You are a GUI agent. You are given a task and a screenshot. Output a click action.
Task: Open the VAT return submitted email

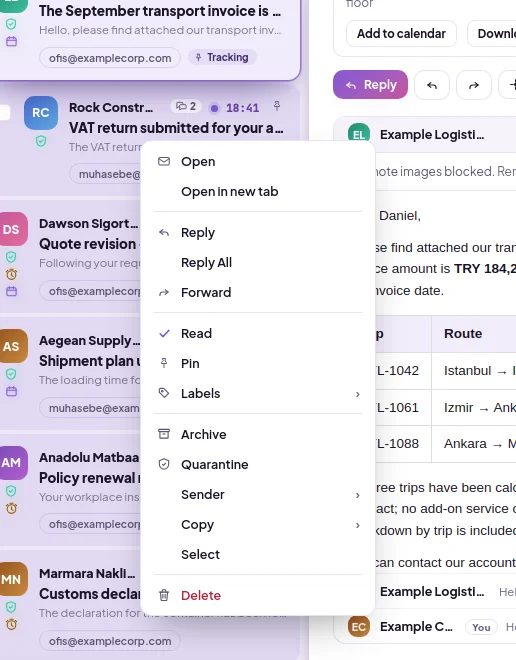coord(176,128)
